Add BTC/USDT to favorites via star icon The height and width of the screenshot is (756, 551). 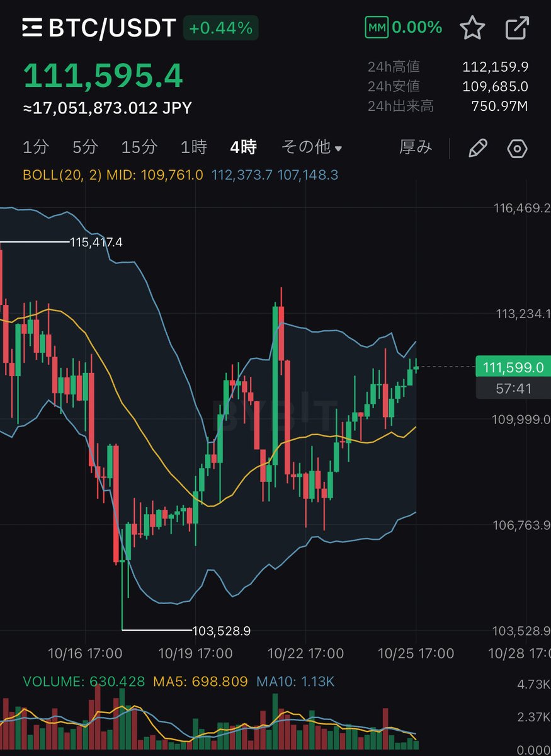(472, 27)
